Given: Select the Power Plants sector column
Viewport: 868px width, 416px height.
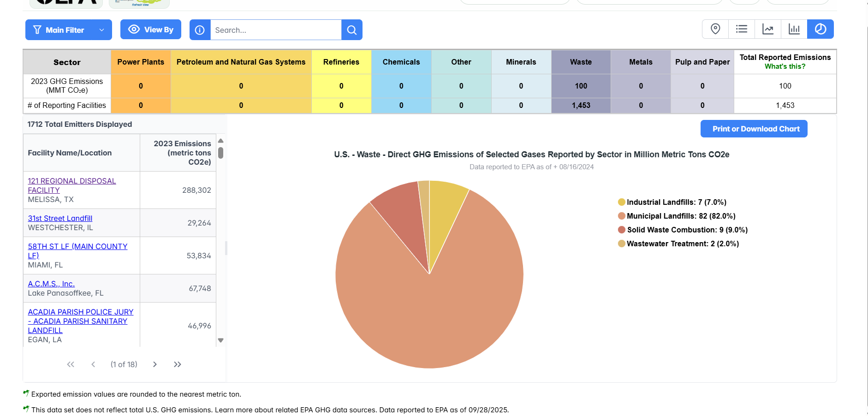Looking at the screenshot, I should 141,62.
